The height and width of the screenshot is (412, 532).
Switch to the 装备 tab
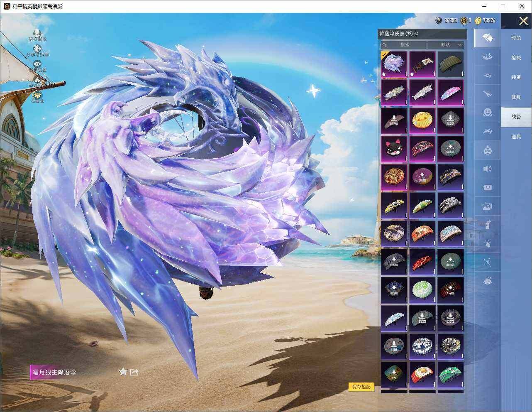[516, 77]
